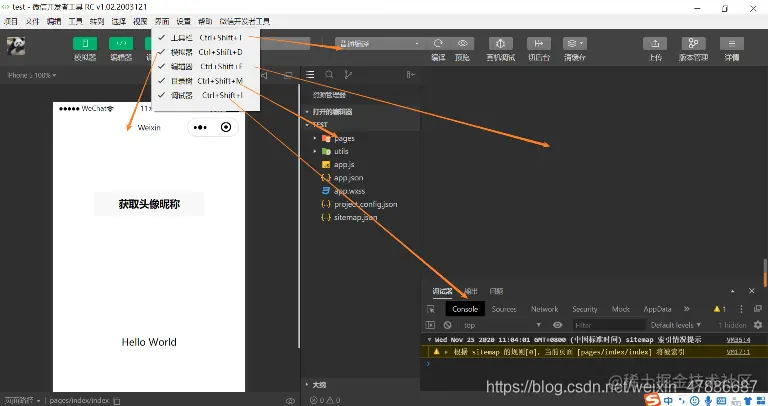The width and height of the screenshot is (768, 406).
Task: Switch to the Security tab
Action: 585,309
